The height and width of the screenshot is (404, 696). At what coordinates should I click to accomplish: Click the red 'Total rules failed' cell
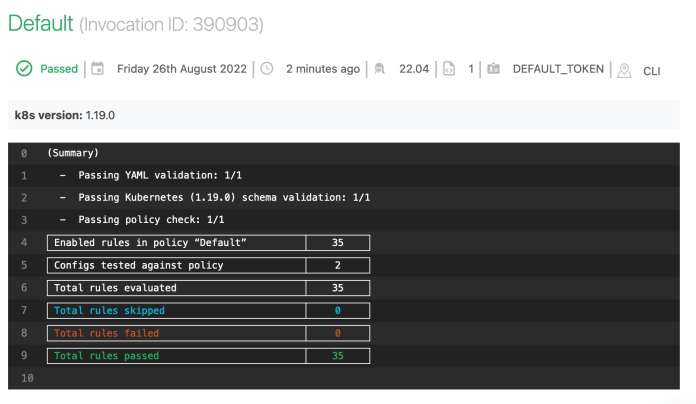177,333
